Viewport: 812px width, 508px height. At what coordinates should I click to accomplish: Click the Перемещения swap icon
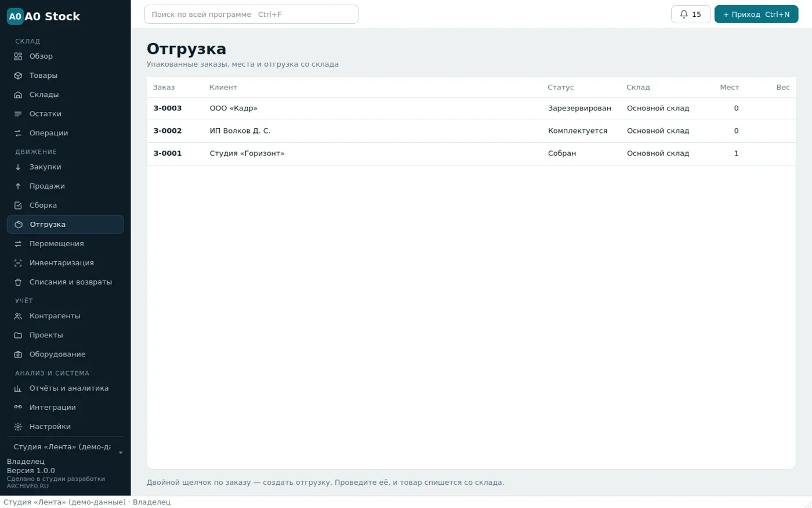tap(18, 244)
